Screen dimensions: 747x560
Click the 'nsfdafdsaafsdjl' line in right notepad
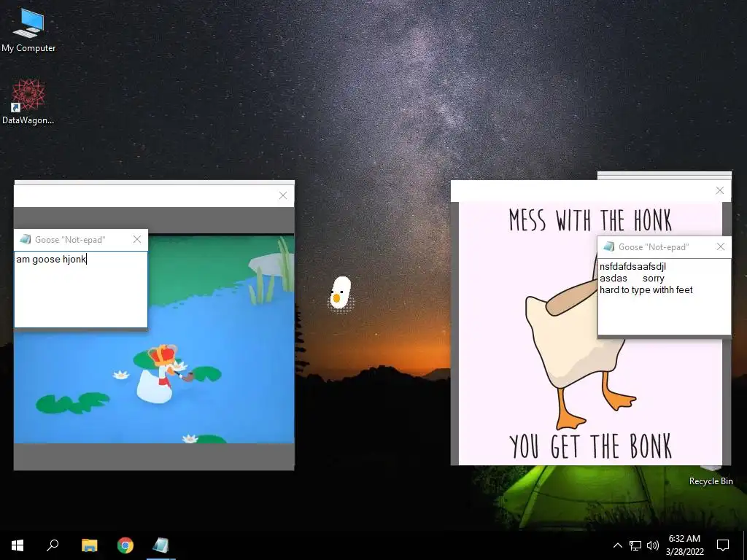click(632, 267)
